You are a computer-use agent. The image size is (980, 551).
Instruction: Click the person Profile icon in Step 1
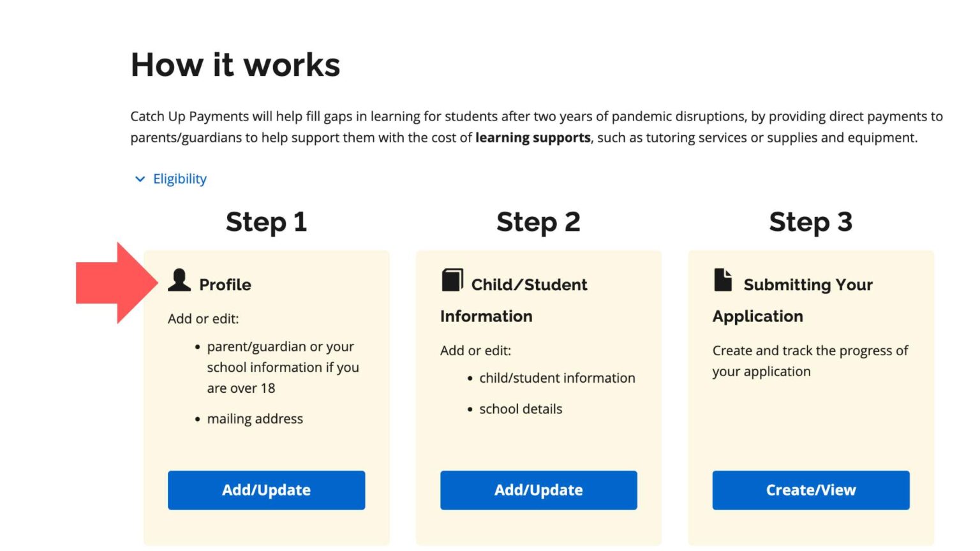click(x=179, y=281)
